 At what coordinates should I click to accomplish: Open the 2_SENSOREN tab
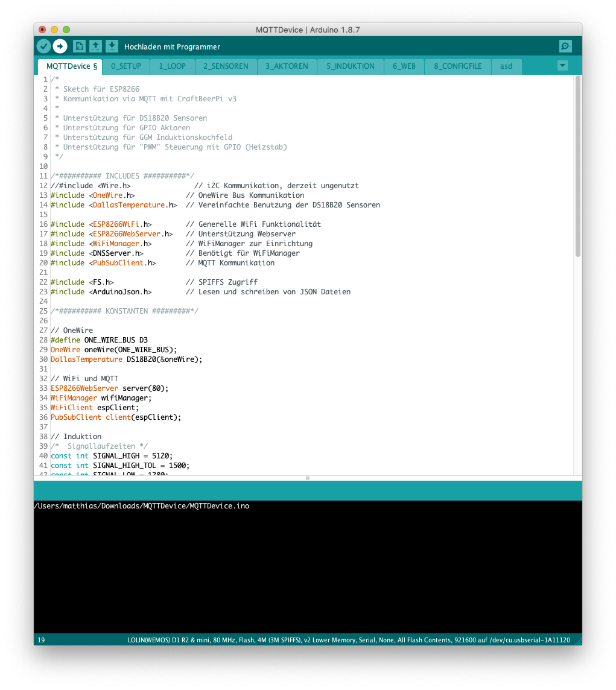tap(226, 66)
